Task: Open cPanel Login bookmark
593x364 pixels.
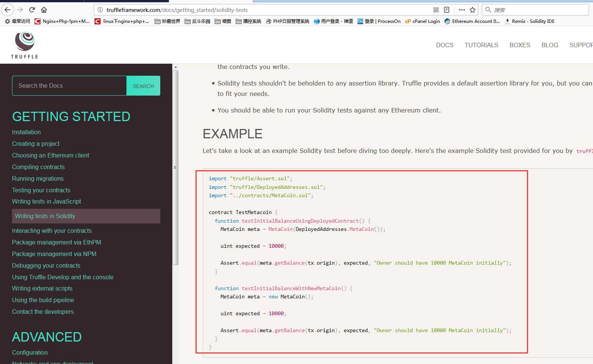Action: click(422, 21)
